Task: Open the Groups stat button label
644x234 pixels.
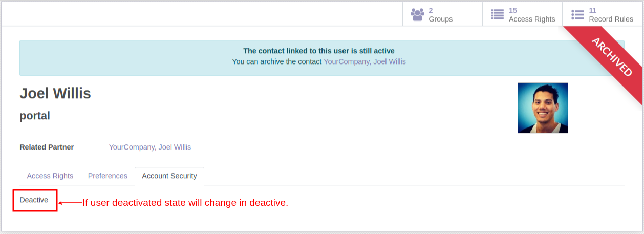Action: pyautogui.click(x=441, y=19)
